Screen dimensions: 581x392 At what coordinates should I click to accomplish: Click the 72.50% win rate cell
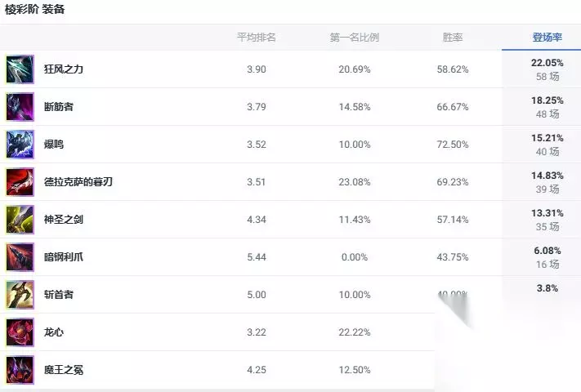coord(453,145)
